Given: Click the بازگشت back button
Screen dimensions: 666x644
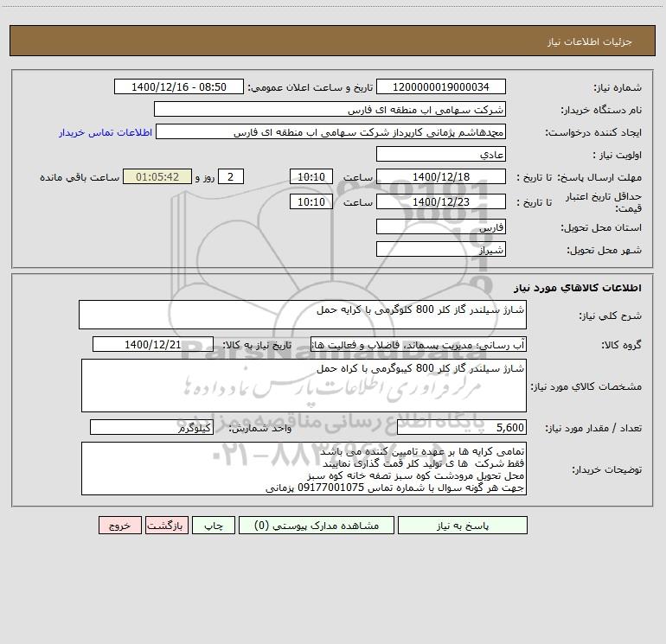Looking at the screenshot, I should [166, 525].
